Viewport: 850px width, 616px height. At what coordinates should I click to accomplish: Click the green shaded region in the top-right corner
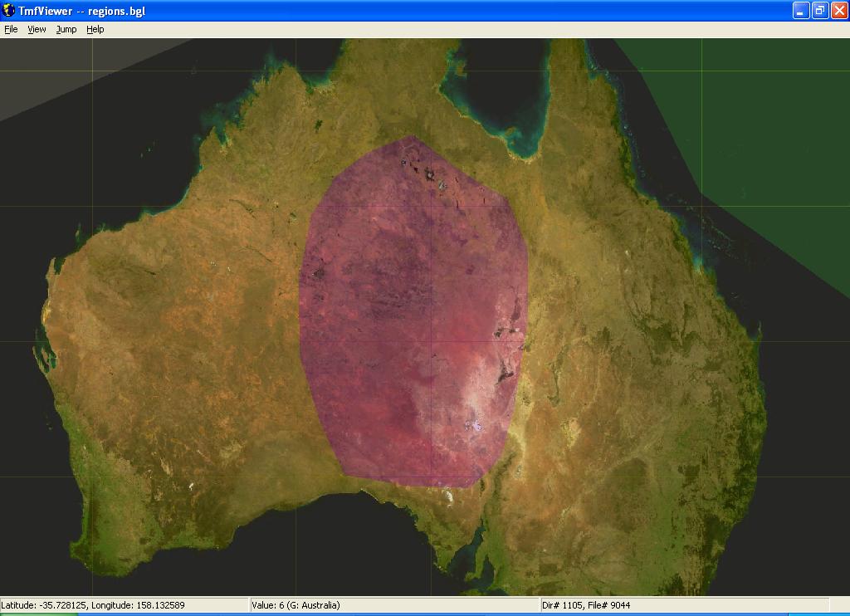pos(764,125)
